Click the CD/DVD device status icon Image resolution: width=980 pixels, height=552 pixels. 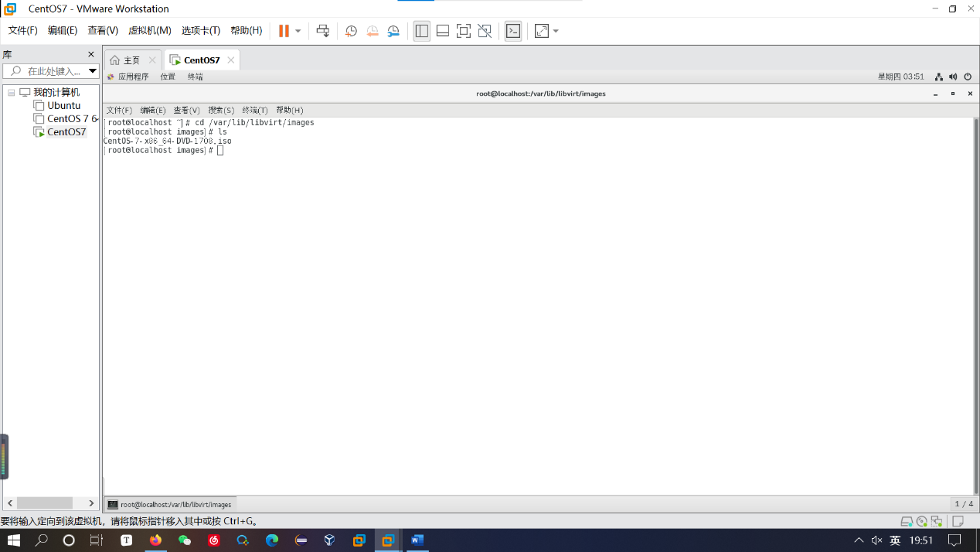922,522
